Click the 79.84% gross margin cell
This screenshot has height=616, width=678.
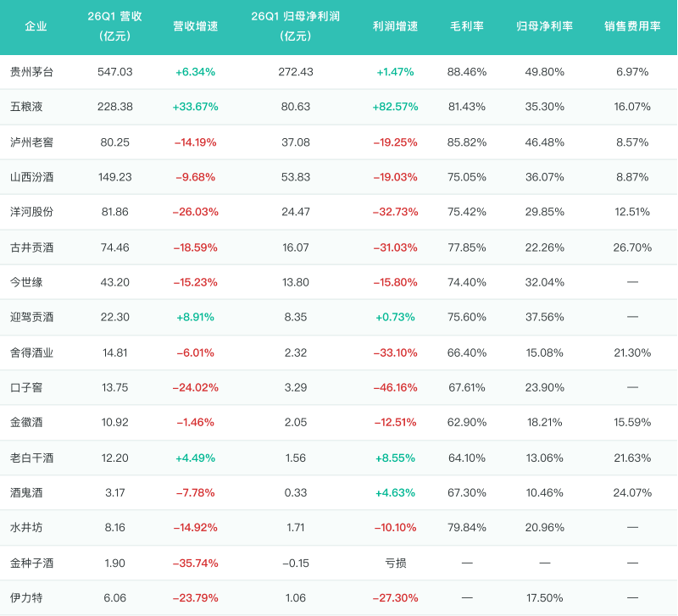tap(467, 528)
